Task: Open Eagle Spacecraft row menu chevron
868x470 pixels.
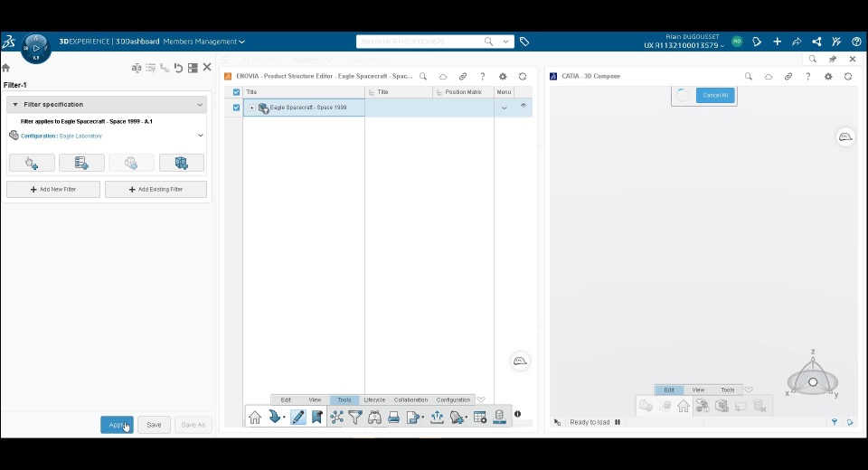Action: click(504, 108)
